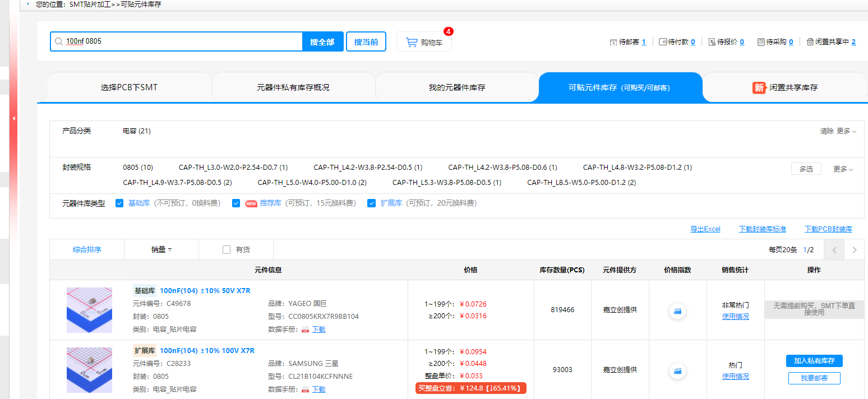Sort by 销量 dropdown arrow
The height and width of the screenshot is (399, 868).
[170, 250]
